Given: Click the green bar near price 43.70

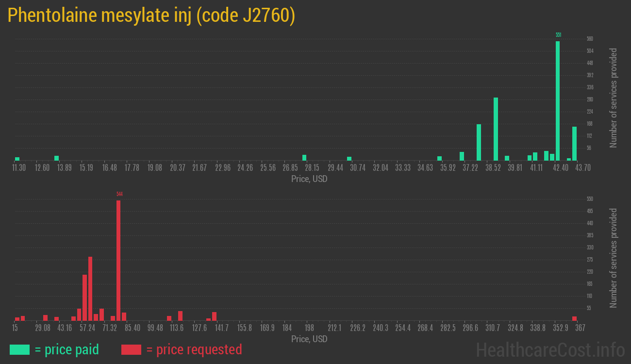Looking at the screenshot, I should pos(574,143).
